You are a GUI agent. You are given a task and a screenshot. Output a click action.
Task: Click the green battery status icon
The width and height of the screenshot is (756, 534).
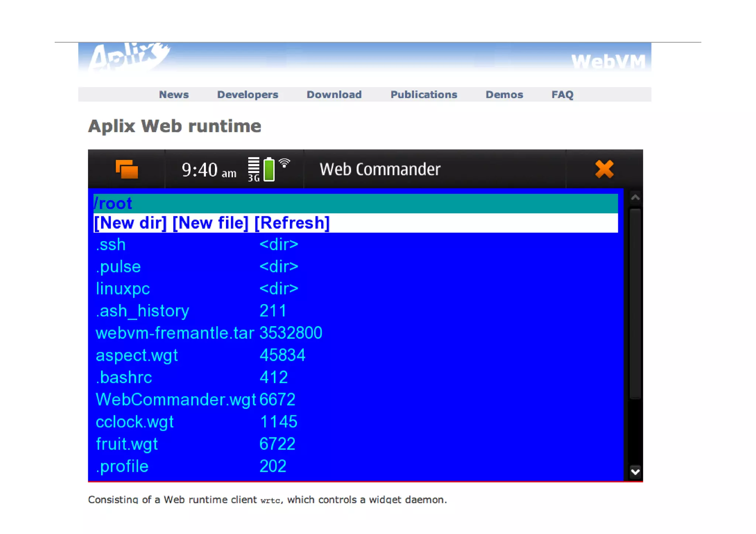click(x=269, y=169)
